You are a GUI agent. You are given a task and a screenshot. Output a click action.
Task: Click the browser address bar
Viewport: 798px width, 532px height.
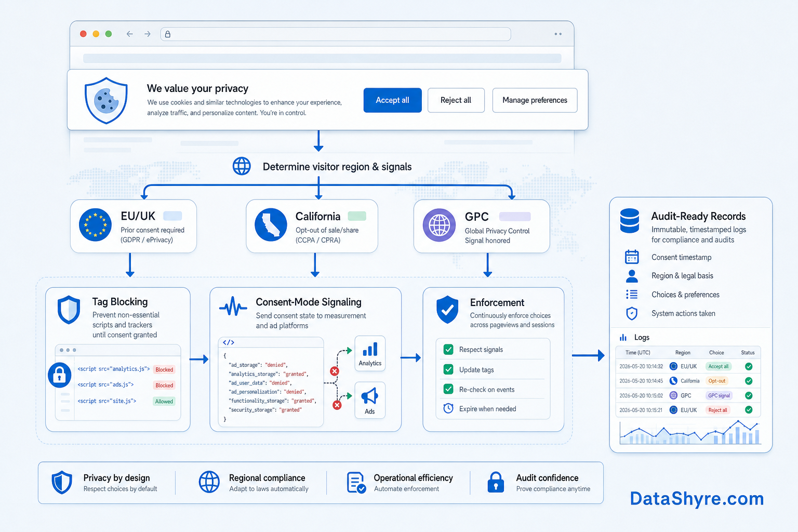(336, 34)
